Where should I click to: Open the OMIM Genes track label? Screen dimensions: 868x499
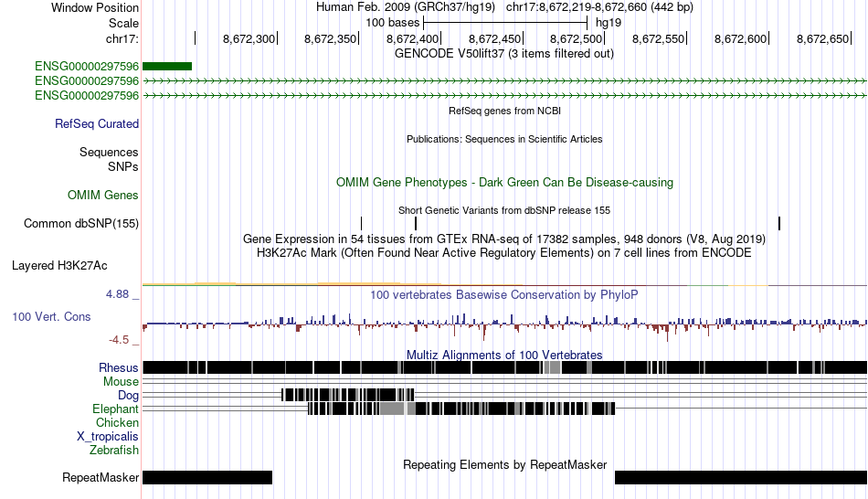[x=102, y=195]
